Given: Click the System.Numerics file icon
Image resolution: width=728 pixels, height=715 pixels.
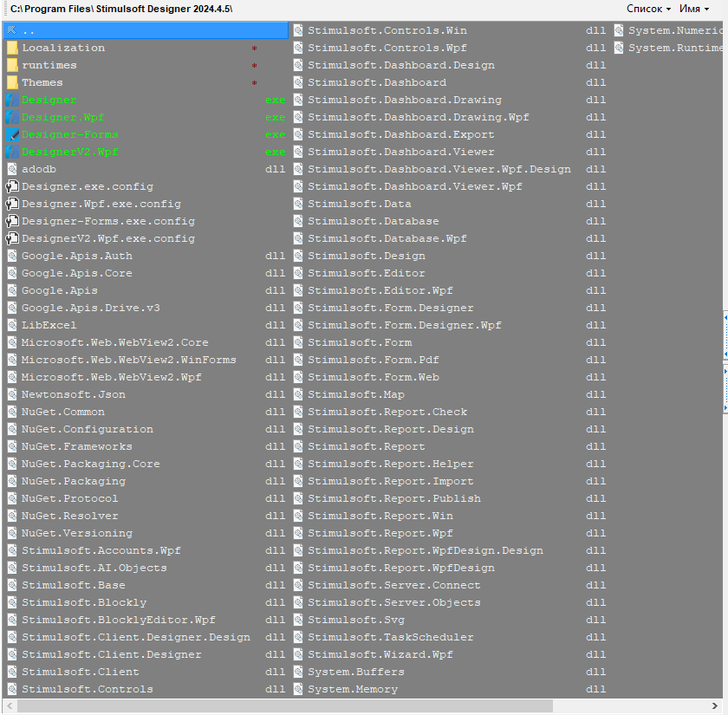Looking at the screenshot, I should pos(619,30).
